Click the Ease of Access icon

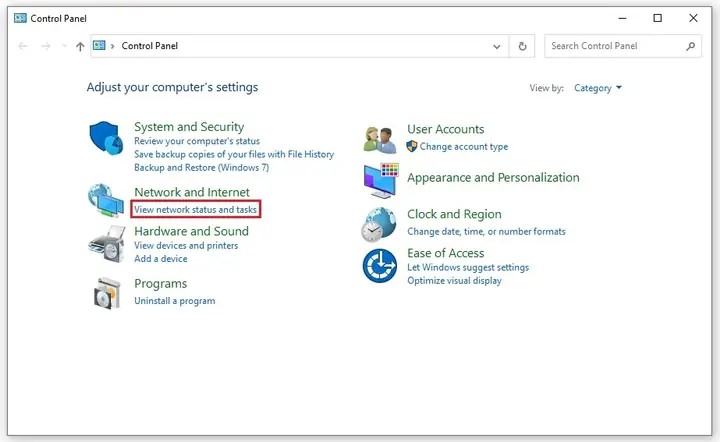click(x=380, y=266)
